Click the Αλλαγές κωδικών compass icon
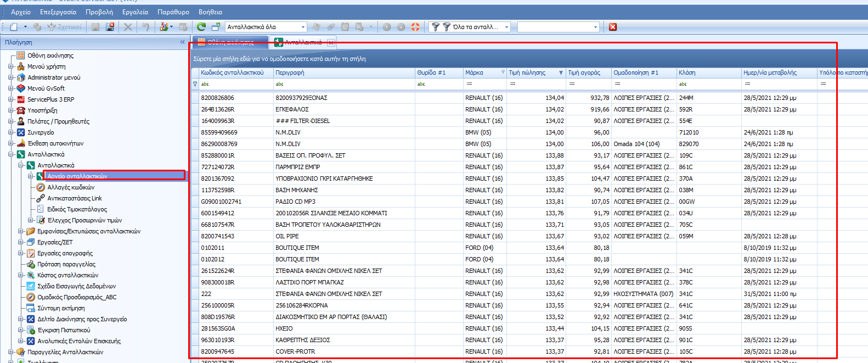This screenshot has height=363, width=868. click(x=41, y=187)
